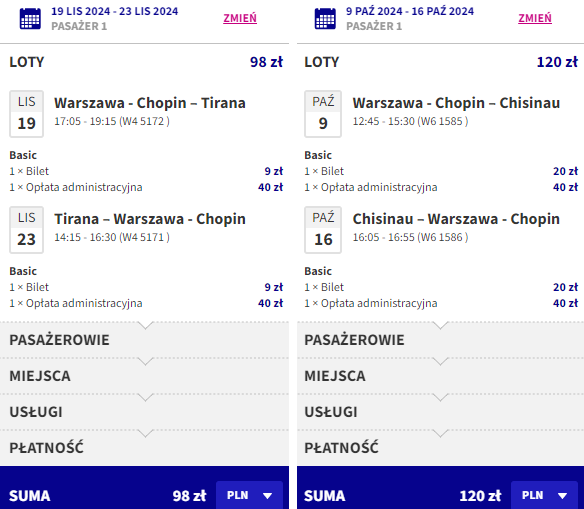The image size is (584, 509).
Task: Open PLN currency dropdown in left panel
Action: [x=249, y=495]
